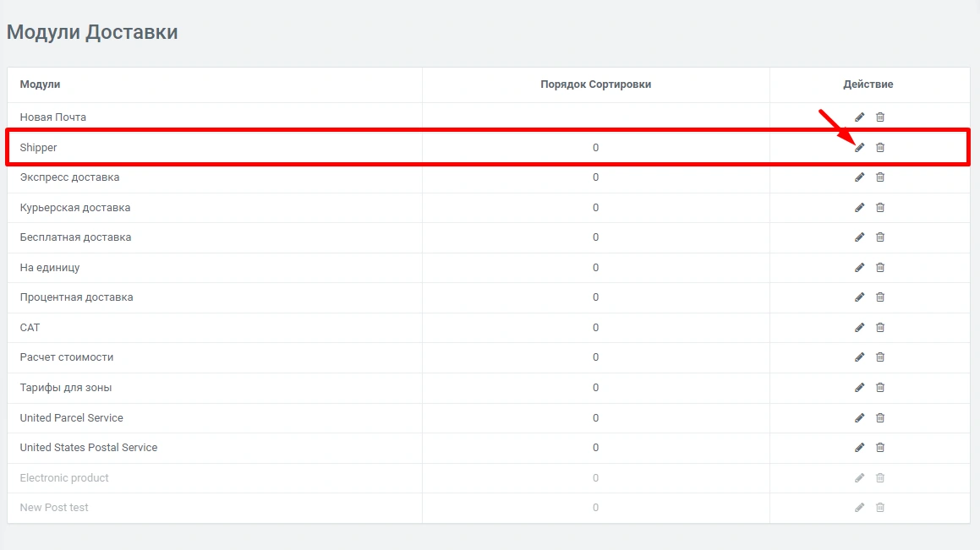Delete United States Postal Service module
This screenshot has width=980, height=550.
[x=879, y=447]
